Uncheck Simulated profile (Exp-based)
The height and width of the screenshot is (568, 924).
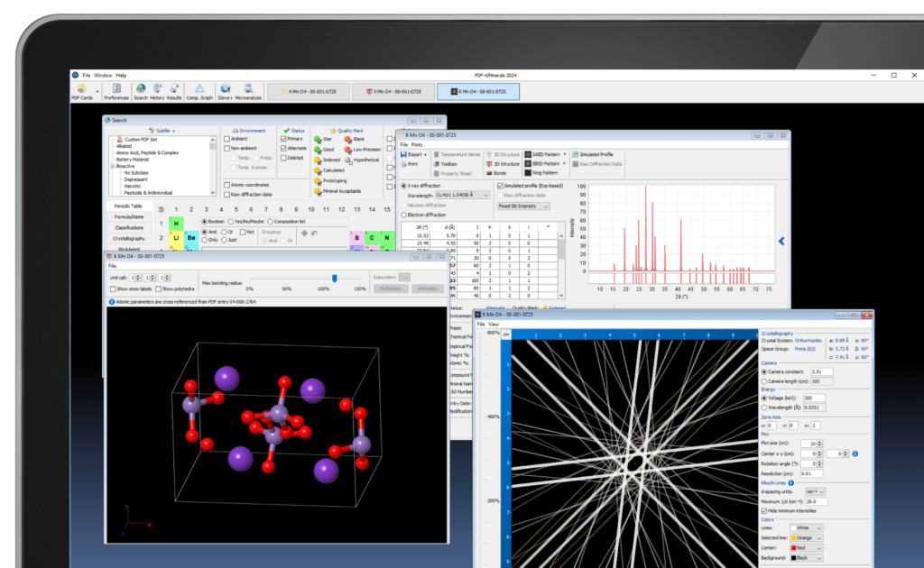click(x=501, y=186)
